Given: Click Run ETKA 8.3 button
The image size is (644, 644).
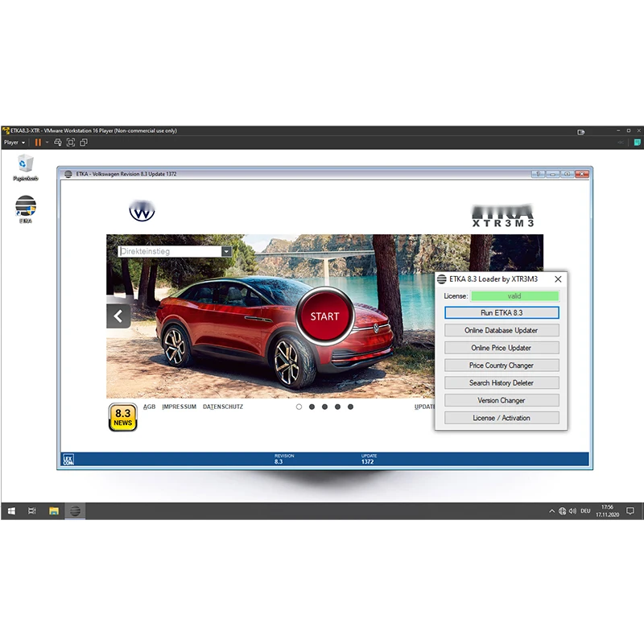Looking at the screenshot, I should 502,312.
